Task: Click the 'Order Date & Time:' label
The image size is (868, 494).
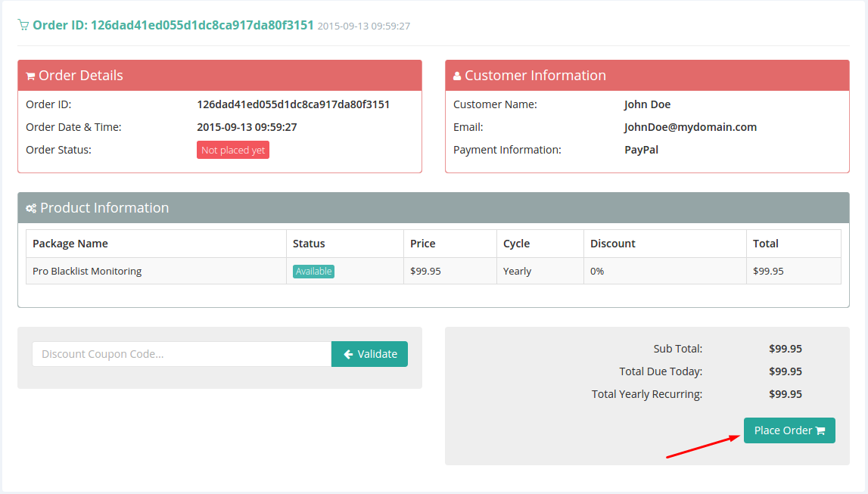Action: click(x=73, y=127)
